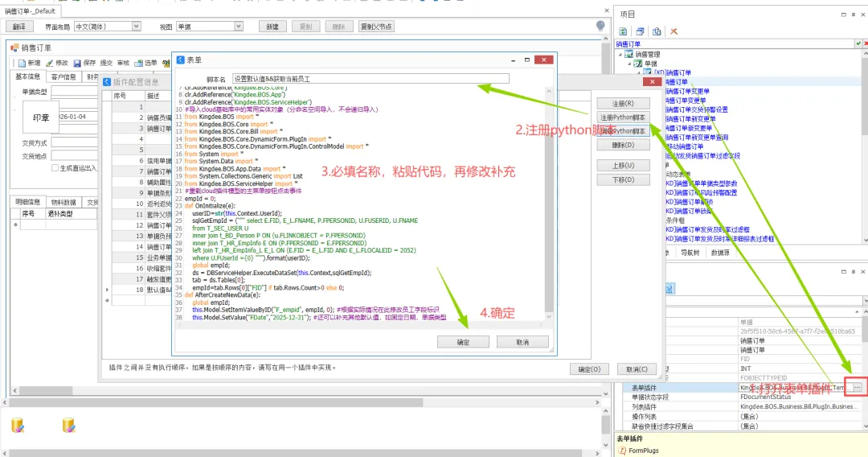Click the 插件配置信息 dialog title icon

[x=107, y=81]
